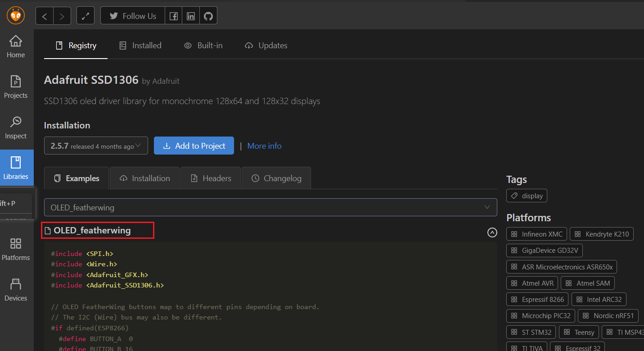644x351 pixels.
Task: Click the Twitter Follow Us button
Action: 133,16
